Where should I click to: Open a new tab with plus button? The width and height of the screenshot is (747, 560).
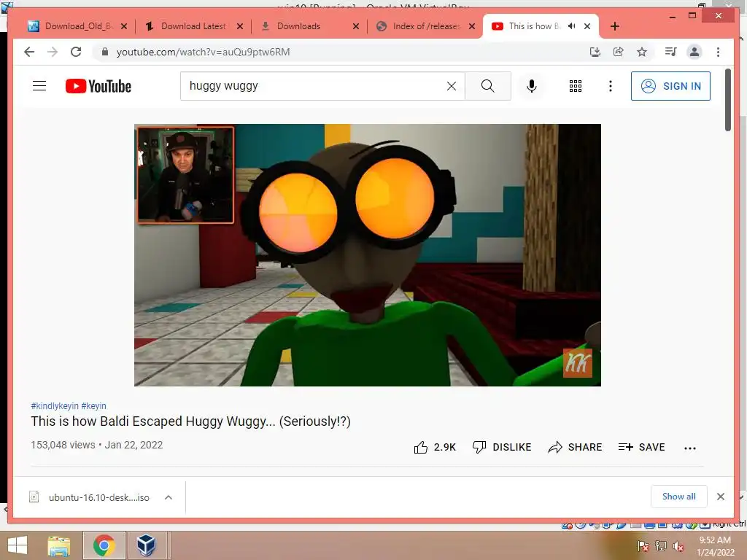(614, 26)
